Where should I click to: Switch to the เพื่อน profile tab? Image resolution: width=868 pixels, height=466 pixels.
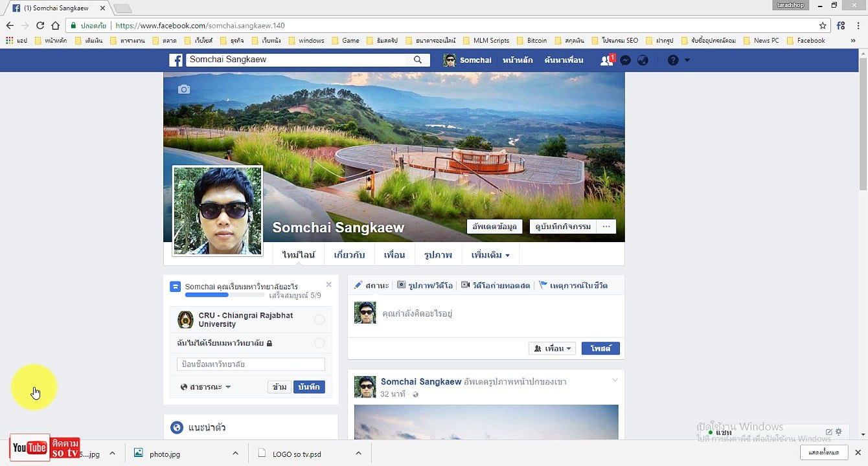(x=394, y=255)
